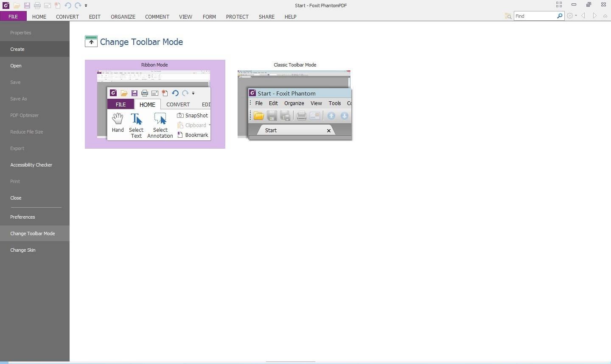
Task: Switch to the VIEW tab
Action: point(185,17)
